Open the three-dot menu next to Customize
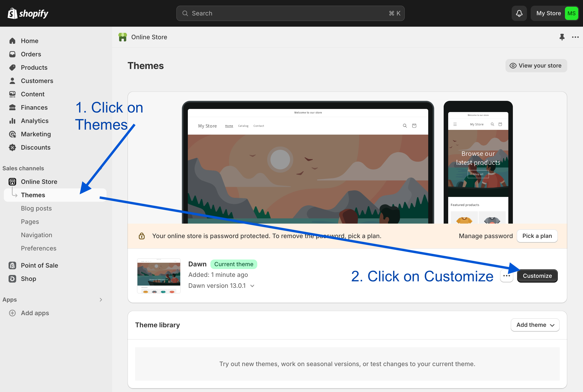Viewport: 583px width, 392px height. (x=506, y=276)
